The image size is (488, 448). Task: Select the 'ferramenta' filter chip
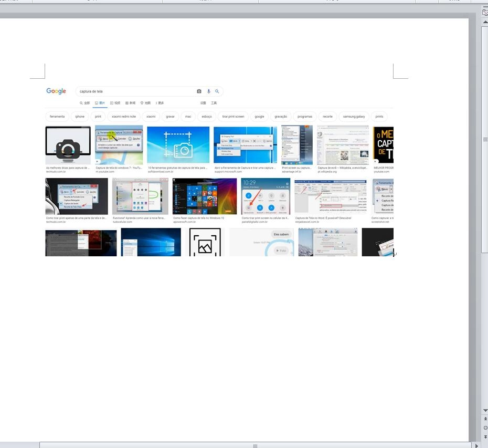coord(57,117)
